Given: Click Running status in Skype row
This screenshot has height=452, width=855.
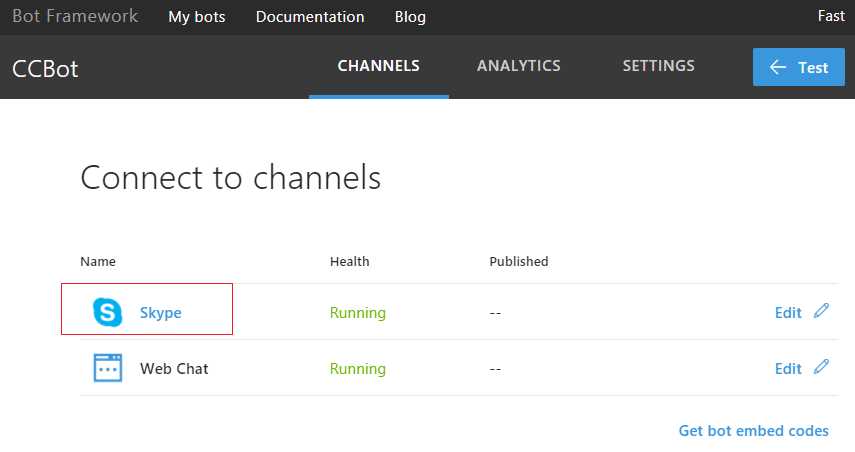Looking at the screenshot, I should click(358, 313).
